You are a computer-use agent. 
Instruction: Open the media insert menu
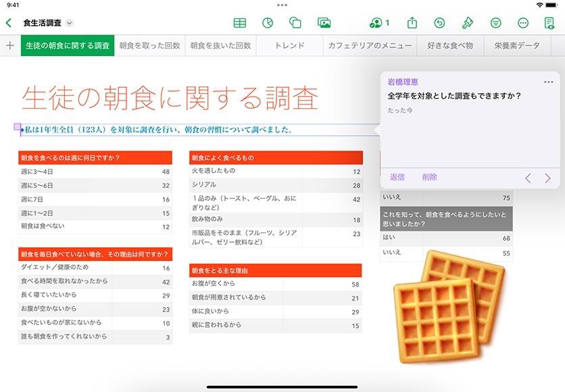click(324, 23)
